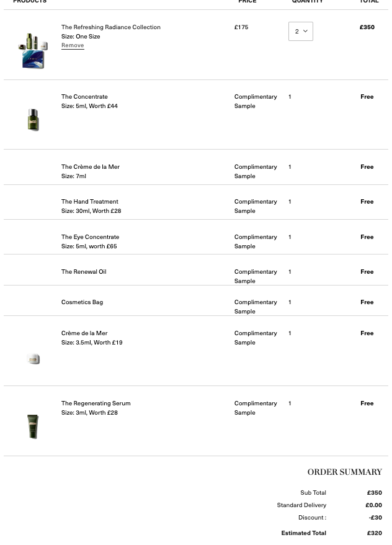Click The Hand Treatment sample title
Image resolution: width=392 pixels, height=545 pixels.
89,202
